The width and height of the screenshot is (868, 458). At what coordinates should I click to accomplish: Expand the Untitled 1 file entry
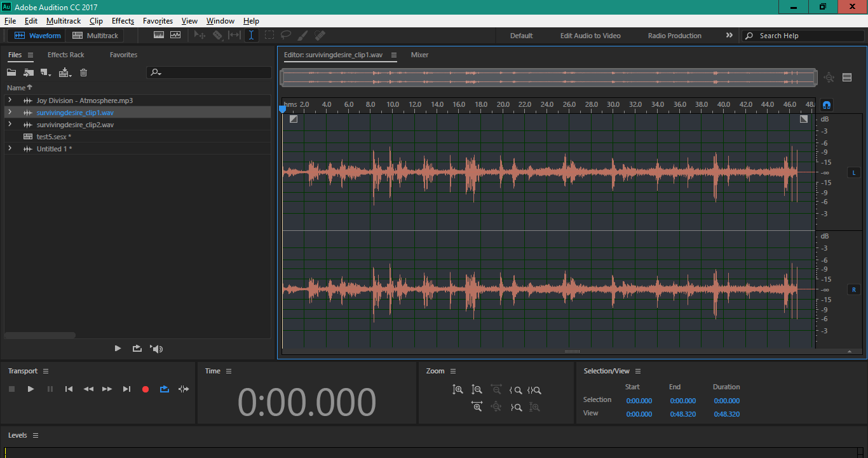(x=10, y=149)
